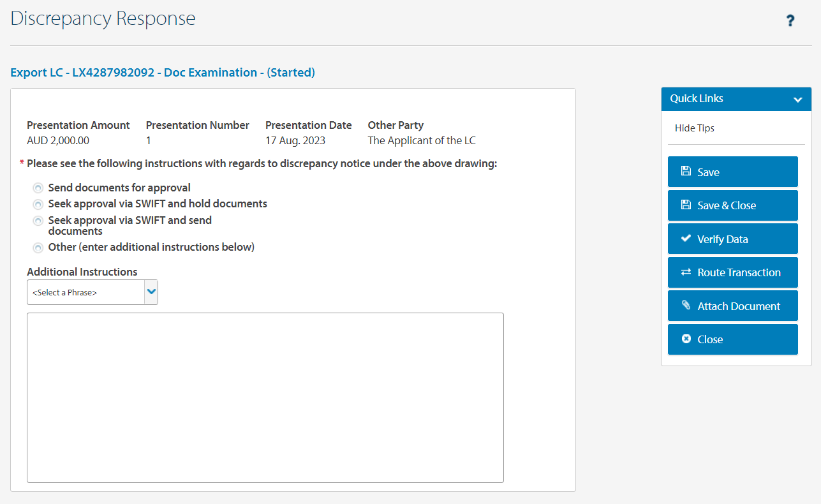Select 'Send documents for approval' option
This screenshot has width=821, height=504.
38,188
